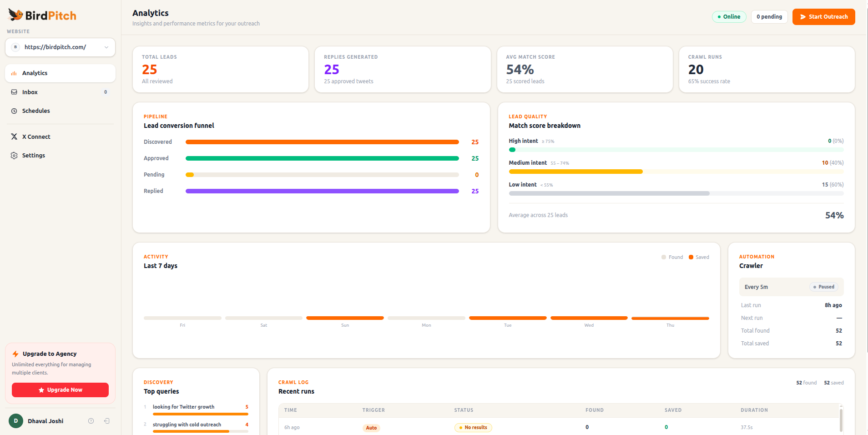868x435 pixels.
Task: Click the '52 saved' summary in Crawl Log
Action: tap(834, 383)
